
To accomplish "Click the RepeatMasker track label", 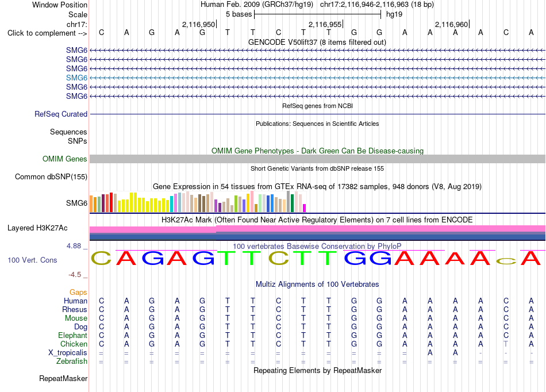I will 63,378.
